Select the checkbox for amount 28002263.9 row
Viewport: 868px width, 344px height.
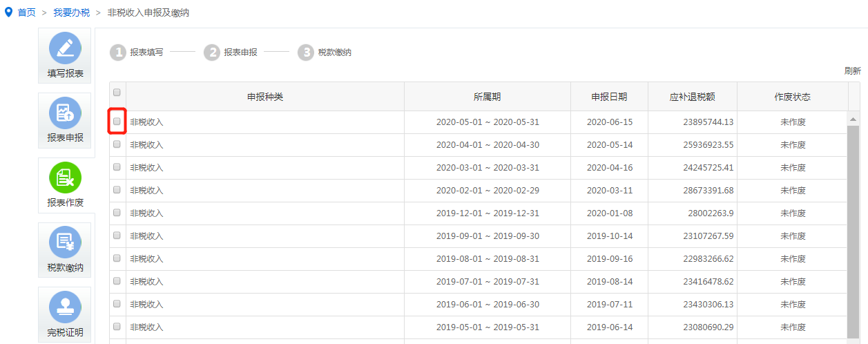[x=117, y=213]
